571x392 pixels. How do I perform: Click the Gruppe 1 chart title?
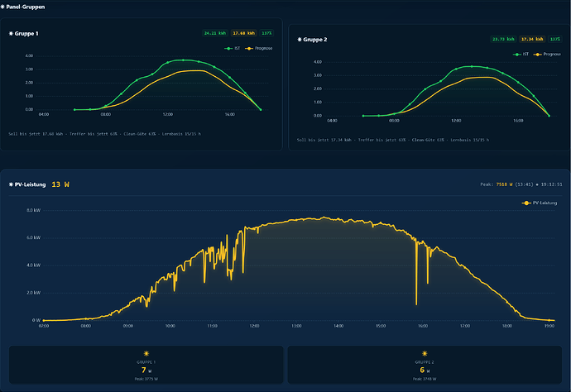tap(26, 33)
